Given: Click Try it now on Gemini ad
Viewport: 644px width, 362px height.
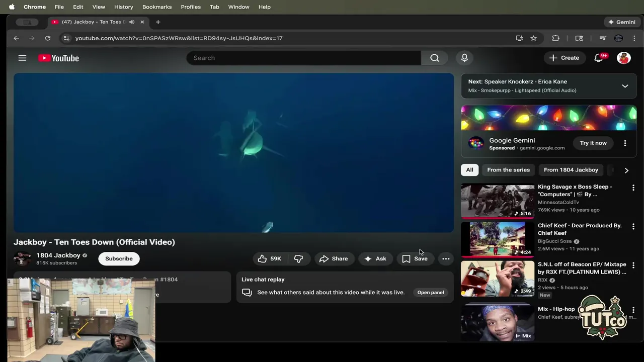Looking at the screenshot, I should click(593, 143).
